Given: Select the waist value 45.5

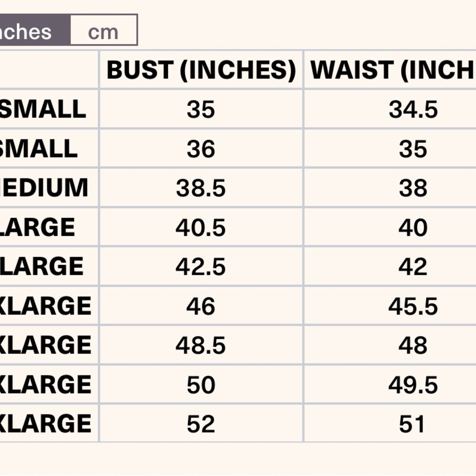Looking at the screenshot, I should click(413, 306).
